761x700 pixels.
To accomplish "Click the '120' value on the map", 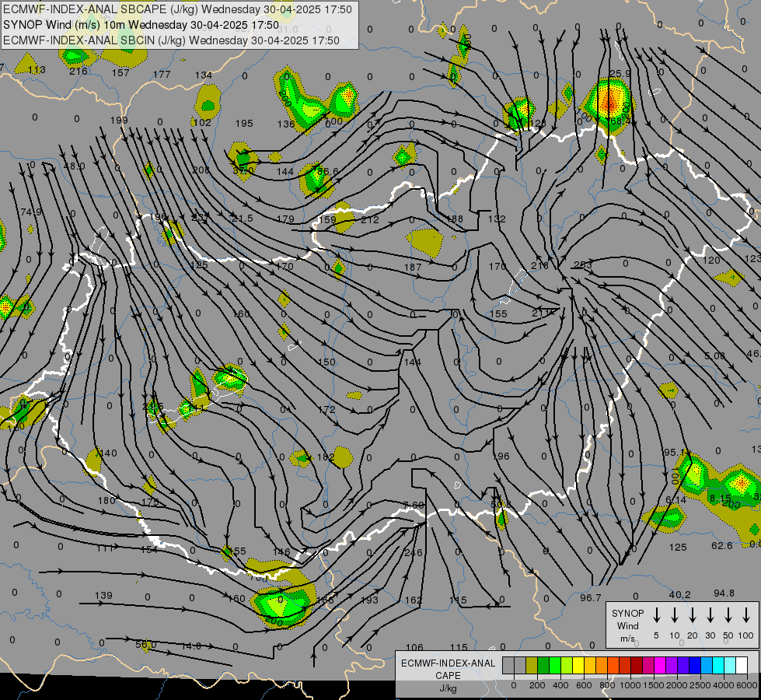I will [711, 261].
